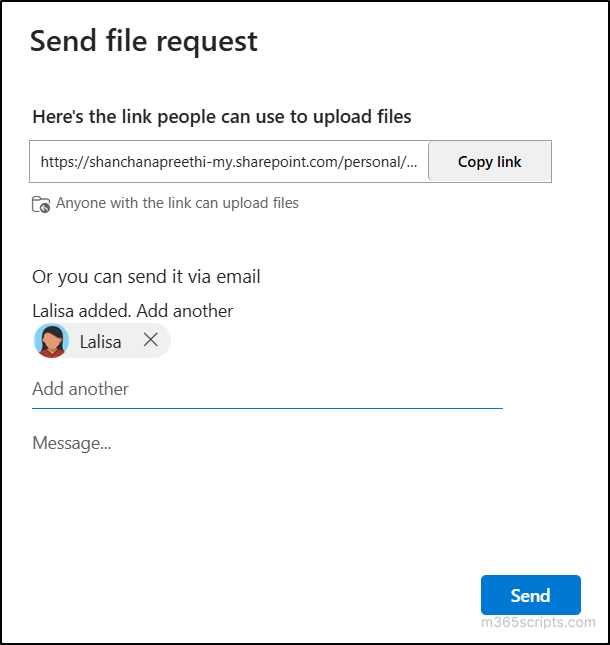Click 'Here's the link people can use' heading
This screenshot has width=610, height=645.
222,117
